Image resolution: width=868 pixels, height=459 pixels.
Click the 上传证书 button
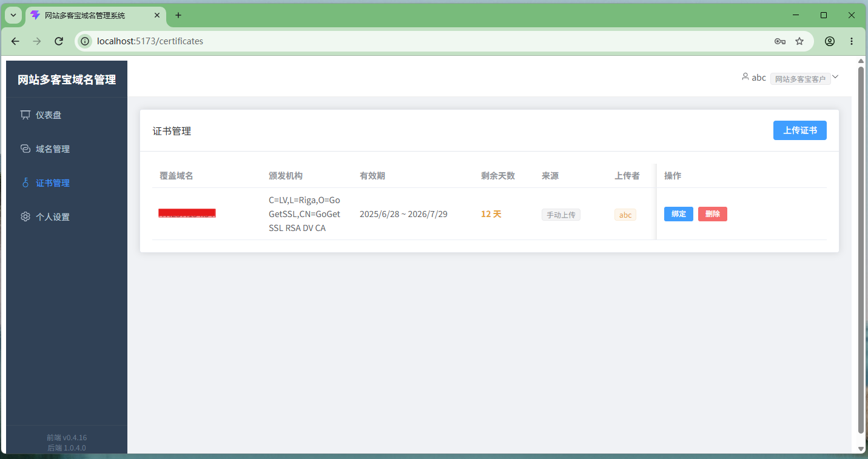[800, 130]
